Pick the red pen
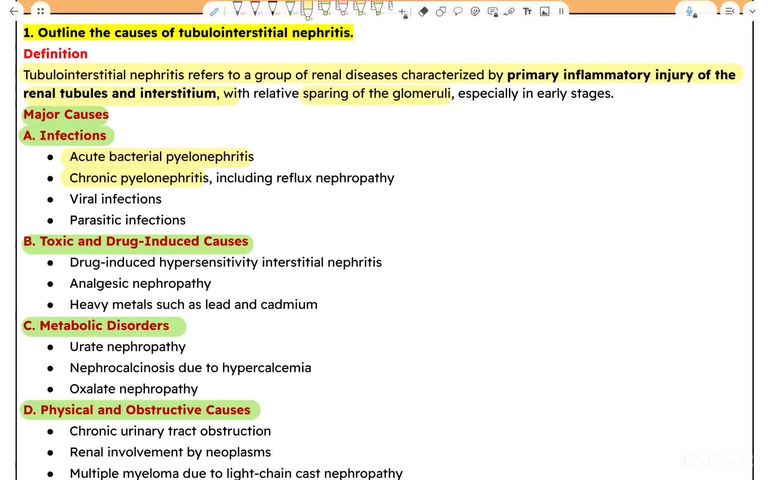Image resolution: width=768 pixels, height=480 pixels. (x=255, y=11)
